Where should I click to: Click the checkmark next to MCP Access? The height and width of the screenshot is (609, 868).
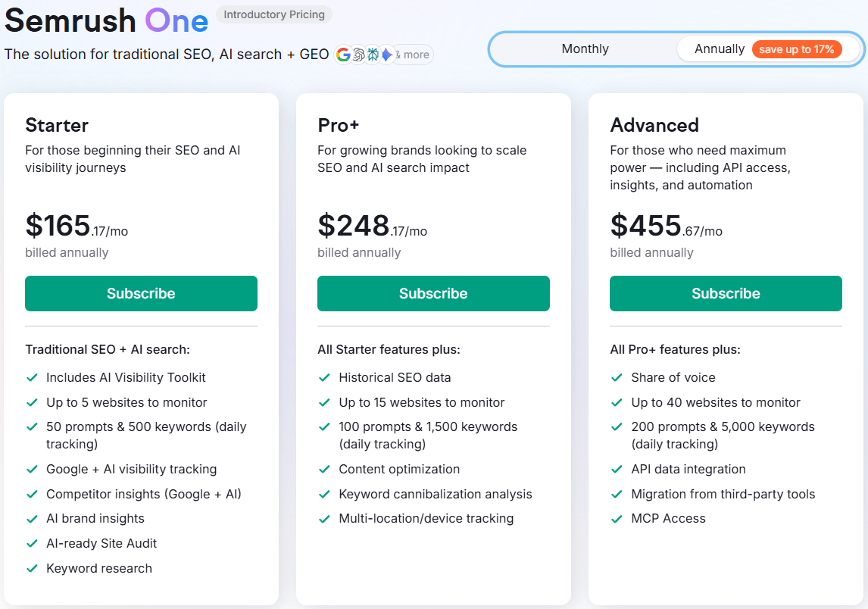tap(617, 519)
